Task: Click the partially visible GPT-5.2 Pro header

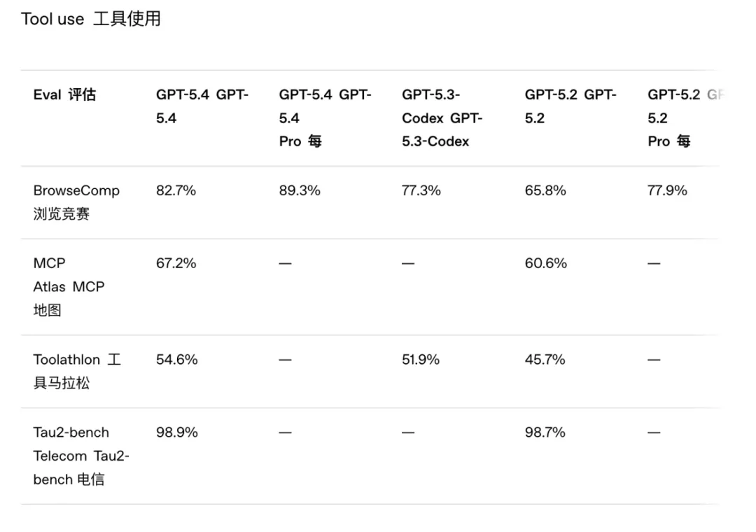Action: [x=682, y=118]
